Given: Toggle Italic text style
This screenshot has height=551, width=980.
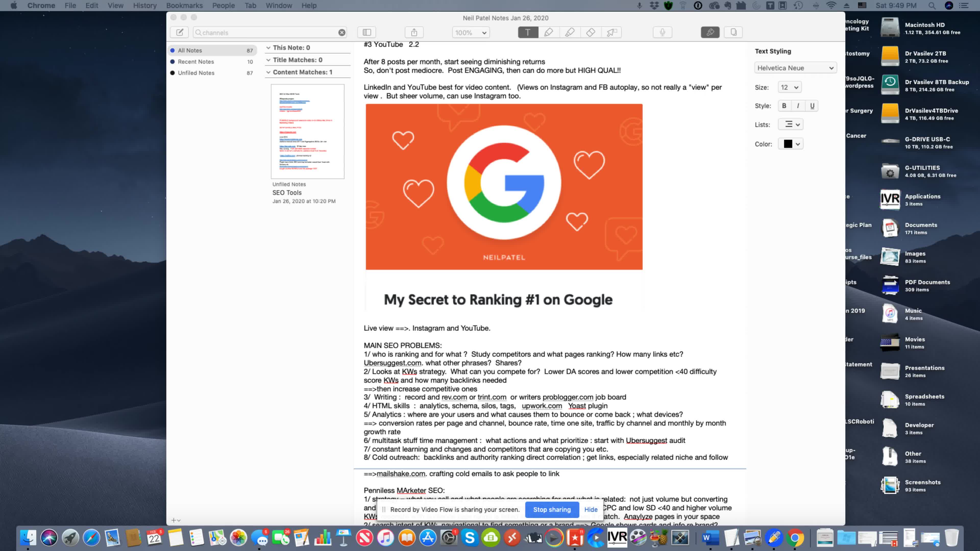Looking at the screenshot, I should point(798,106).
